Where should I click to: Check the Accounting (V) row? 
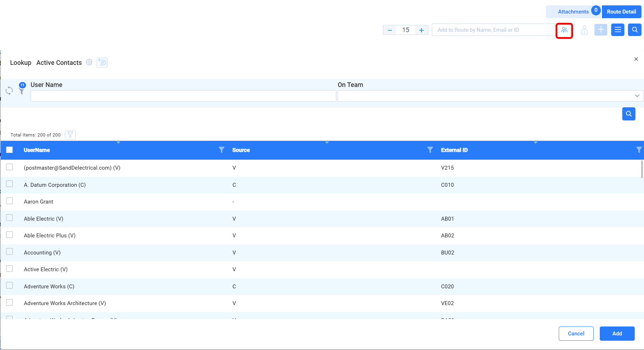pos(10,251)
